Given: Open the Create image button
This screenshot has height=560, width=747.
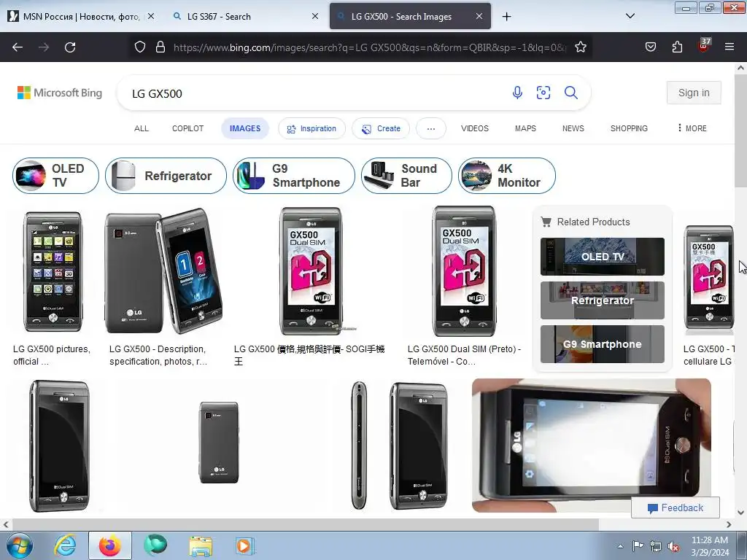Looking at the screenshot, I should (x=381, y=128).
